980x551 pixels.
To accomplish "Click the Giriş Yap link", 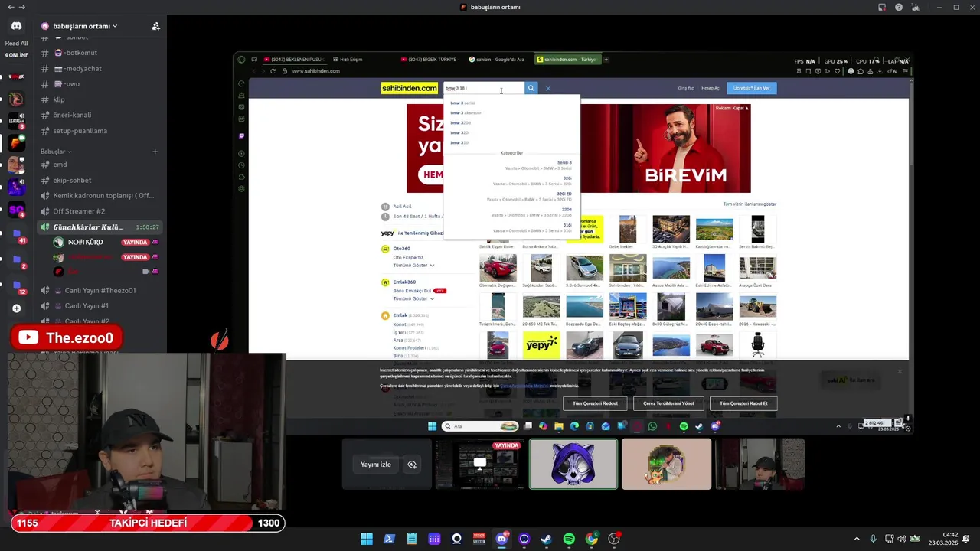I will 686,88.
